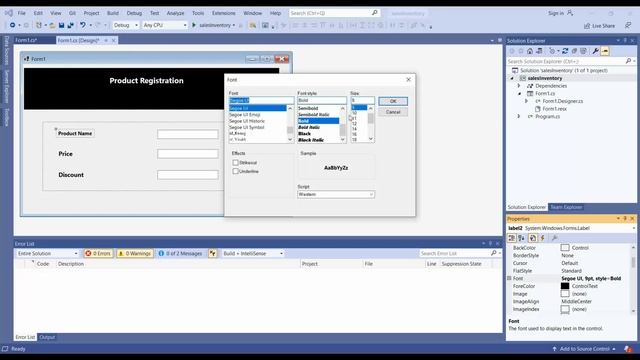The height and width of the screenshot is (360, 640).
Task: Select Bold Italic in Font style list
Action: [309, 127]
